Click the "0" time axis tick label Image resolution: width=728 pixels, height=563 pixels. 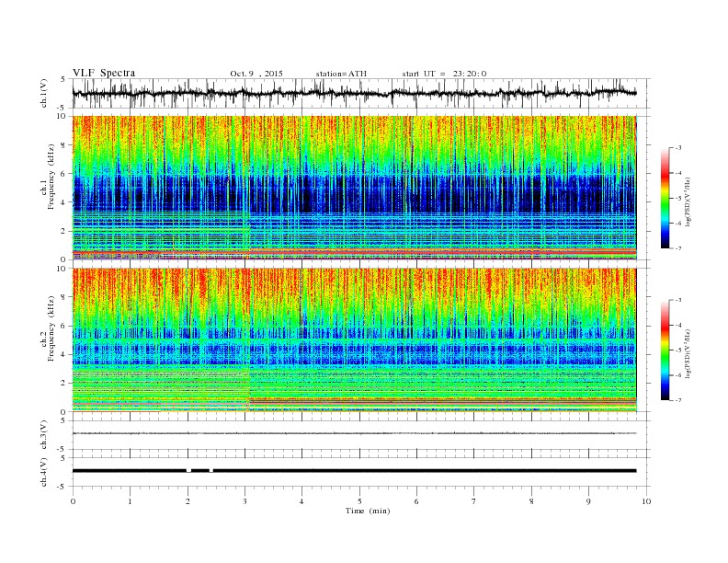73,501
